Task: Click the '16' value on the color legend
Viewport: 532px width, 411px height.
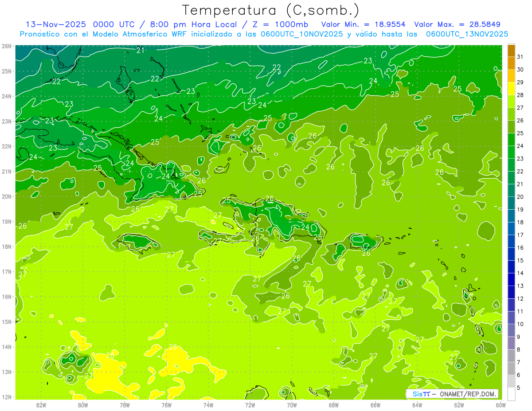Action: click(520, 247)
